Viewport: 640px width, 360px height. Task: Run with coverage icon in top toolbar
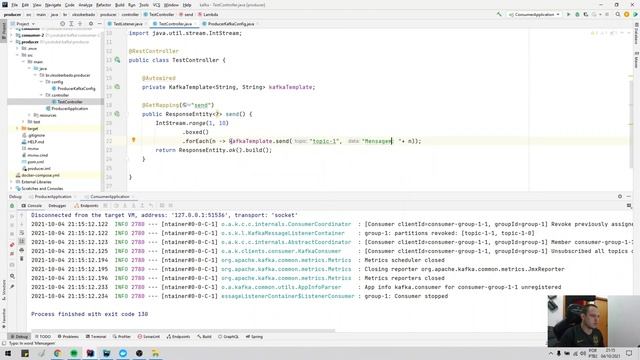[x=586, y=14]
